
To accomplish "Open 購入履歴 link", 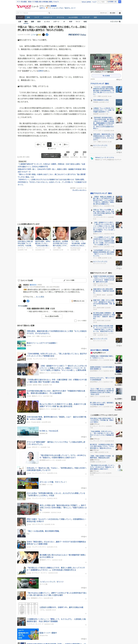I will (112, 13).
